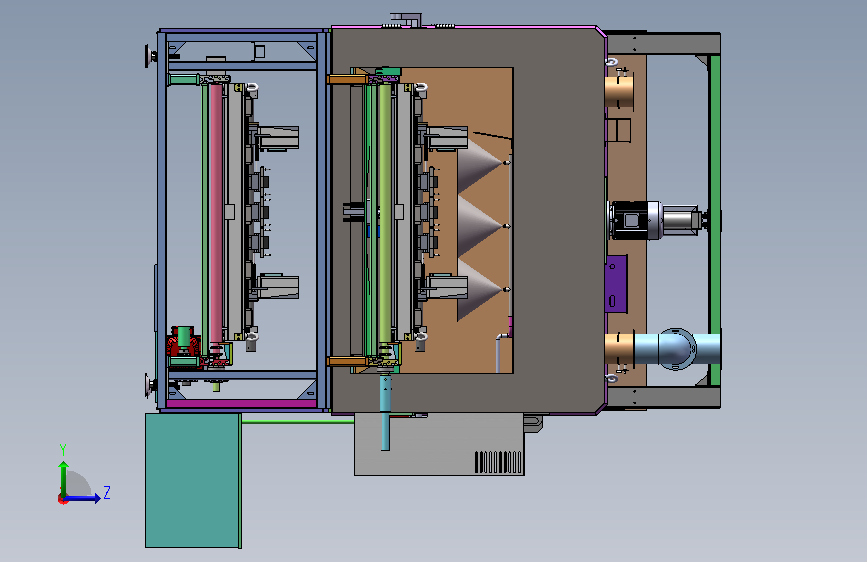Select the tall green bar on the far right
867x562 pixels.
(x=714, y=220)
